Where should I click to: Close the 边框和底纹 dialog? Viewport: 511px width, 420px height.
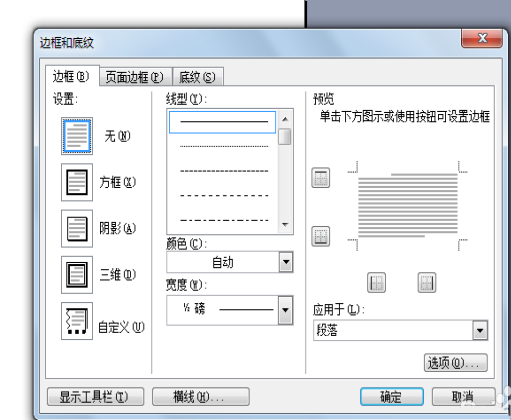click(x=482, y=39)
